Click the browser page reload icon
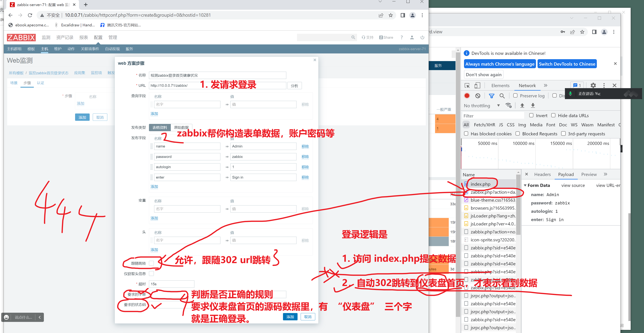 (x=30, y=15)
